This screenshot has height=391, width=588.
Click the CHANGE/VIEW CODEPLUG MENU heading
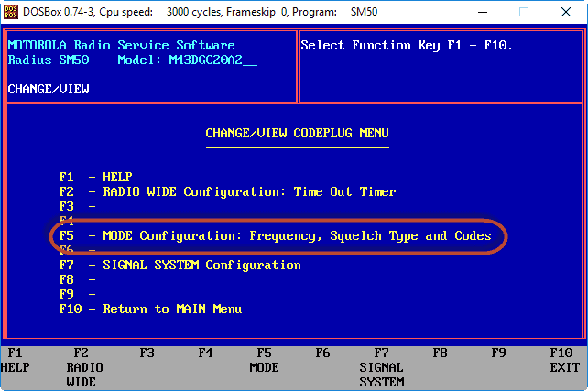click(297, 133)
